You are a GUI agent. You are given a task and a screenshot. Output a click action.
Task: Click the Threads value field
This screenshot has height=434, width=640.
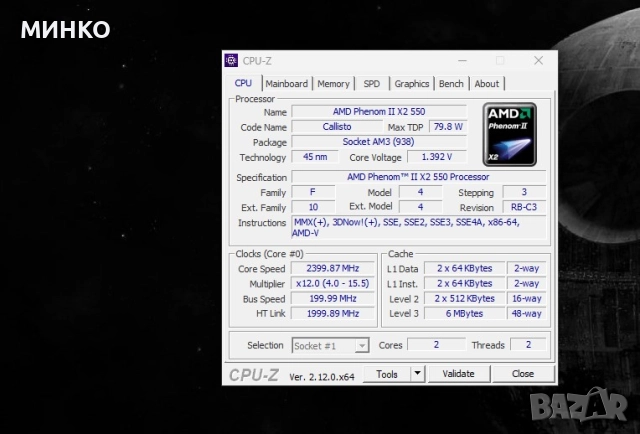tap(528, 345)
